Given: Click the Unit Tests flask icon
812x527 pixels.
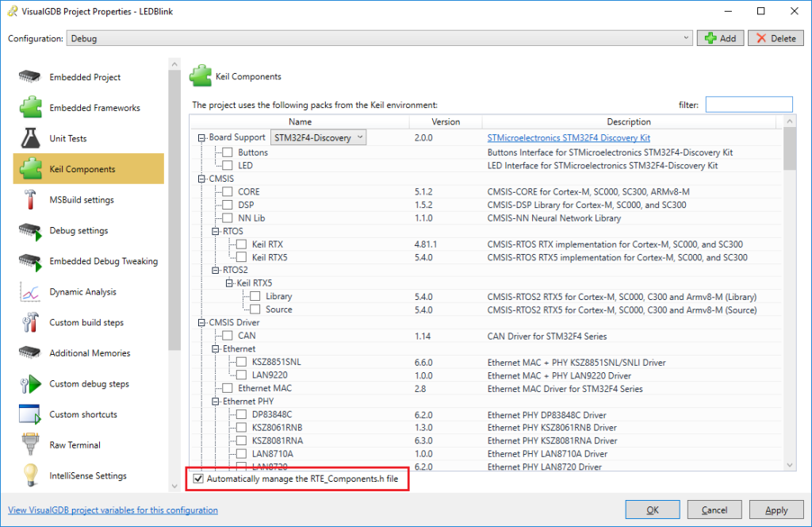Looking at the screenshot, I should click(30, 138).
